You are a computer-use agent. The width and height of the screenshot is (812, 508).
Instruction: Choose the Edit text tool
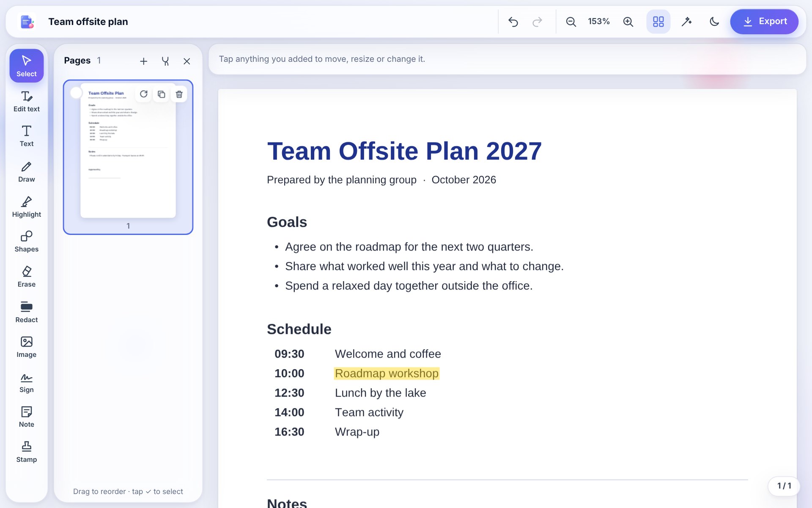tap(26, 101)
